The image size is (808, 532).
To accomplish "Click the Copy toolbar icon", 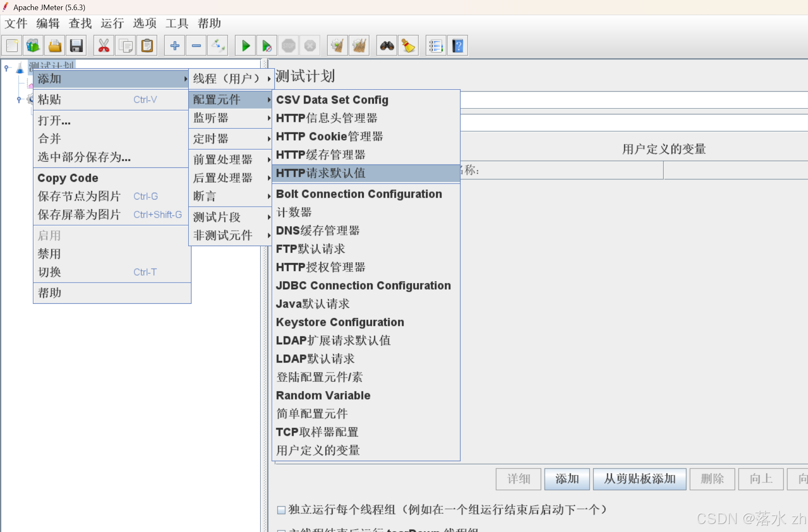I will (x=125, y=45).
